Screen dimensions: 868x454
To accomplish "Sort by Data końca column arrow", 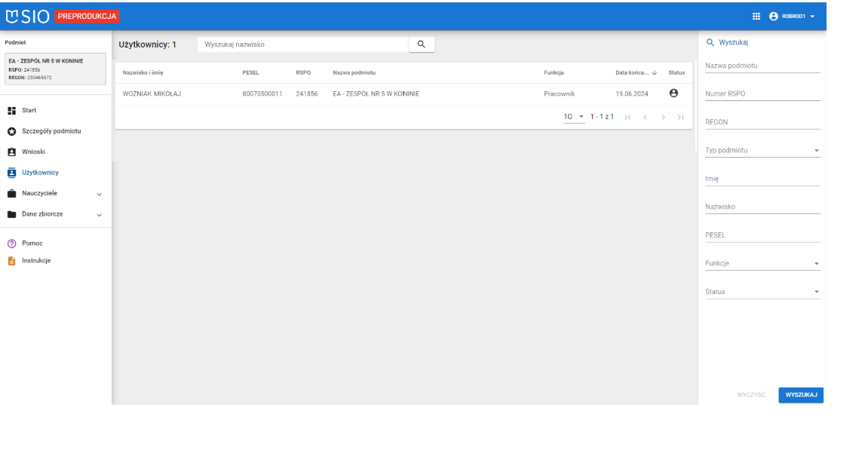I will 654,73.
